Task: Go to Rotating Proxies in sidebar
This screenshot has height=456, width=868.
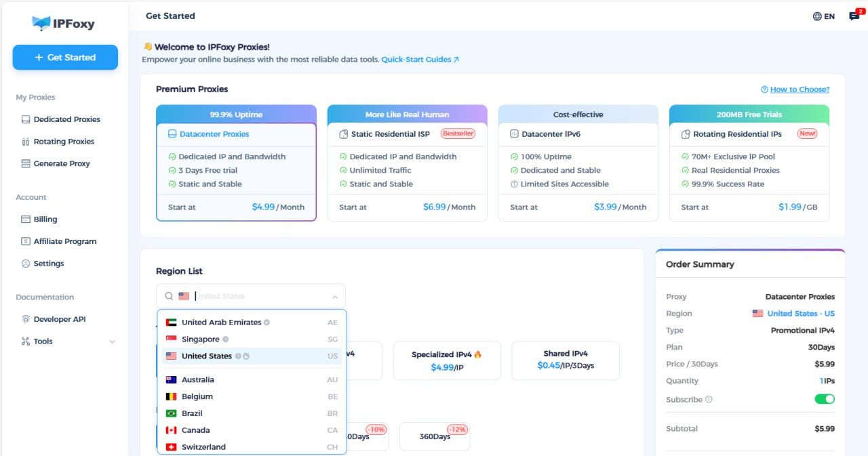Action: pos(64,142)
